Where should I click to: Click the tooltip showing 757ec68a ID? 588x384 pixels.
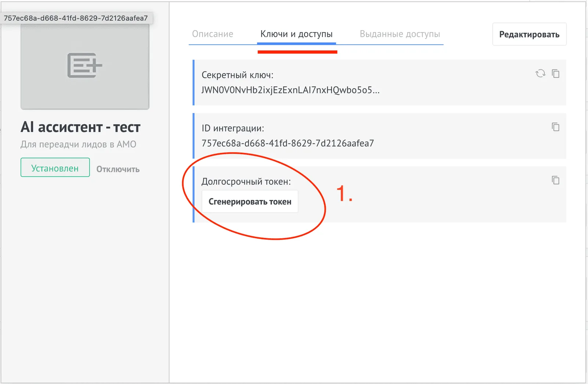[x=76, y=18]
